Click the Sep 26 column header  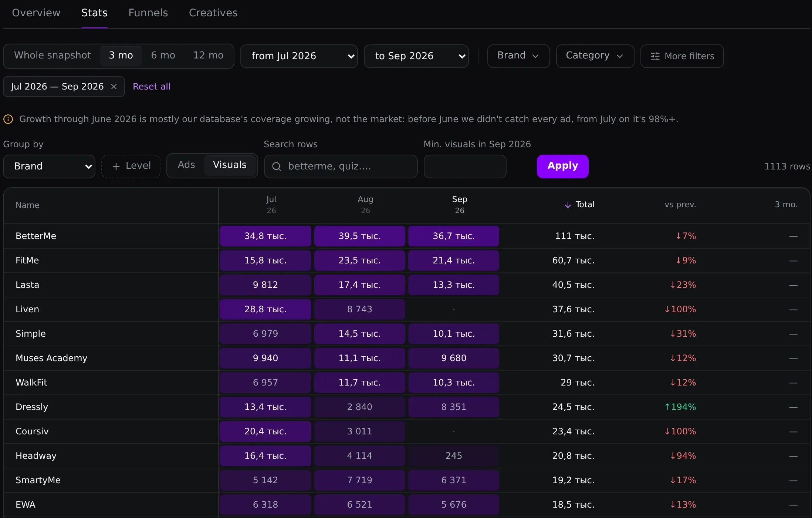[x=460, y=205]
